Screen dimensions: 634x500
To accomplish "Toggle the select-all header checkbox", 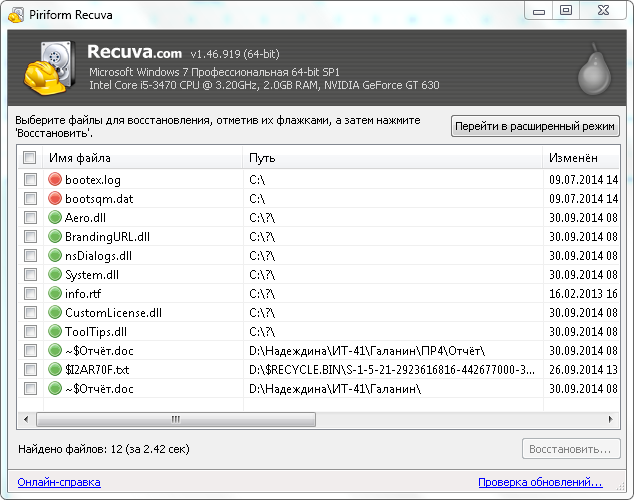I will [x=30, y=158].
